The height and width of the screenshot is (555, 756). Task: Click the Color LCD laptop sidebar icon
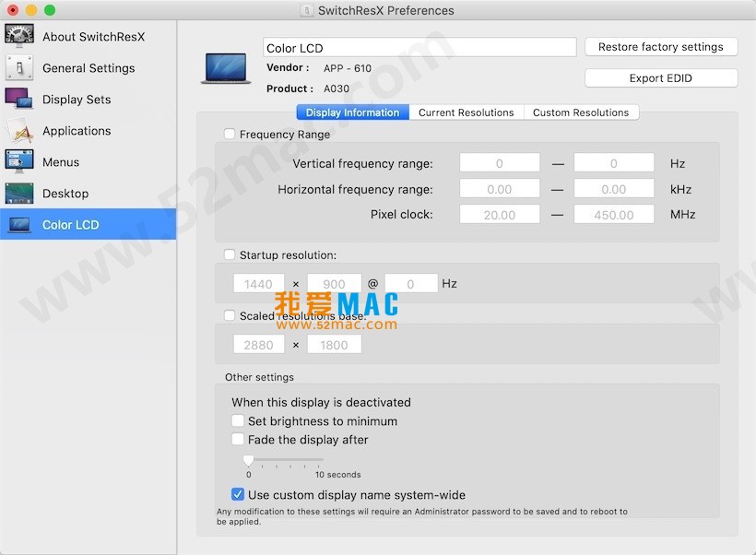tap(19, 225)
